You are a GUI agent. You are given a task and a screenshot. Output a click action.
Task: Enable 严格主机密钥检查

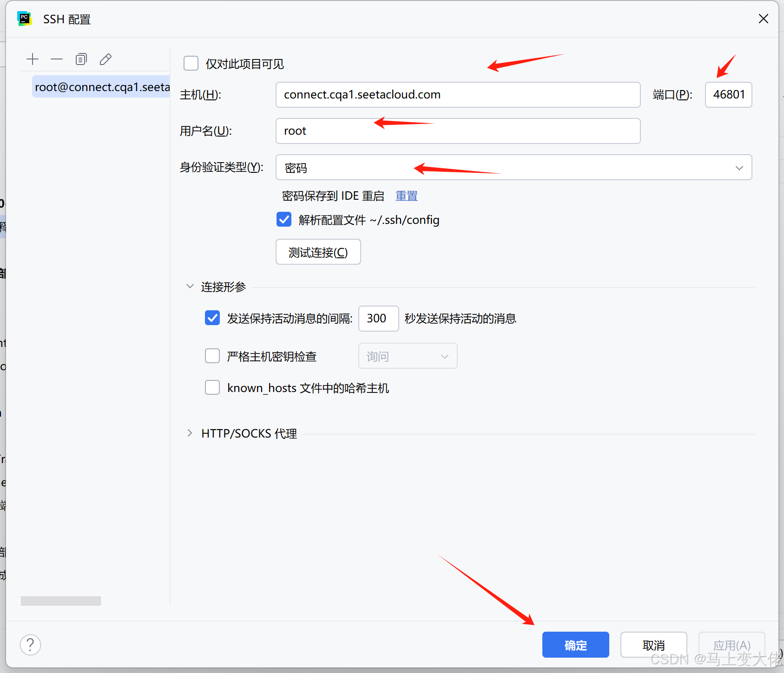[x=212, y=356]
